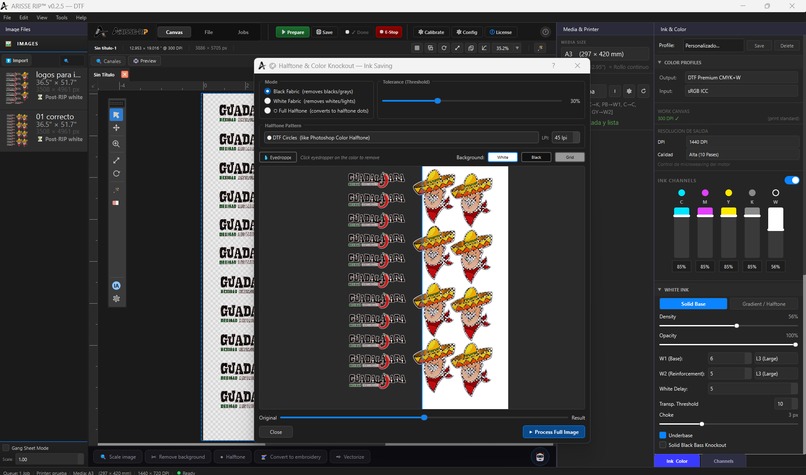Click the help question mark in Halftone dialog
Viewport: 806px width, 475px height.
coord(553,66)
